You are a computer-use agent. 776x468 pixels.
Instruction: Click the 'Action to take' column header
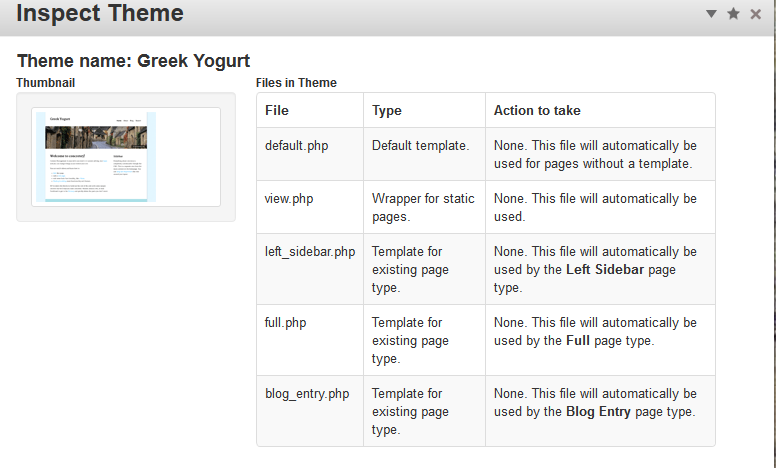click(x=537, y=110)
